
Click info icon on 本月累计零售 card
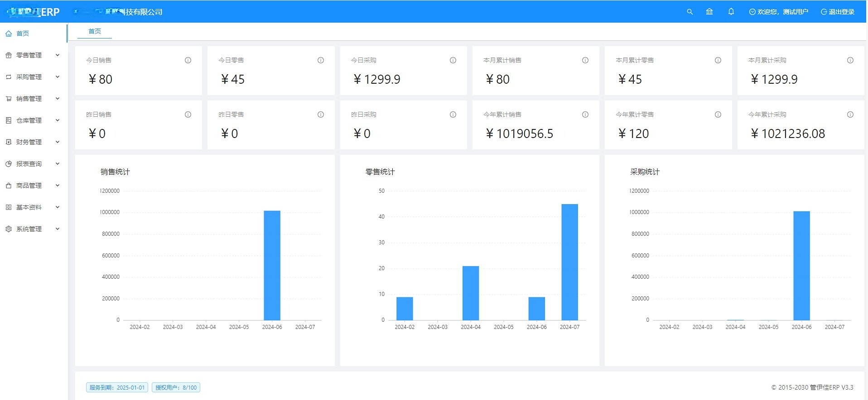pyautogui.click(x=718, y=60)
